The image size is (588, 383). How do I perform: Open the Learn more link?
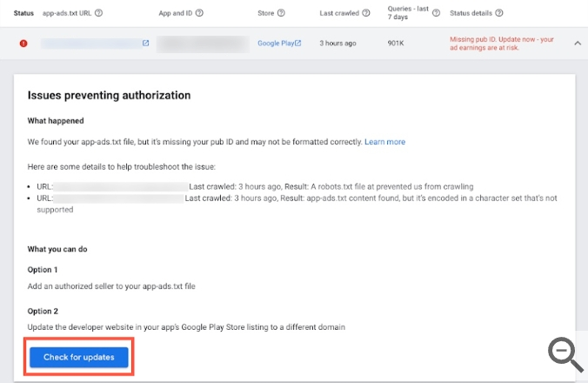point(384,142)
